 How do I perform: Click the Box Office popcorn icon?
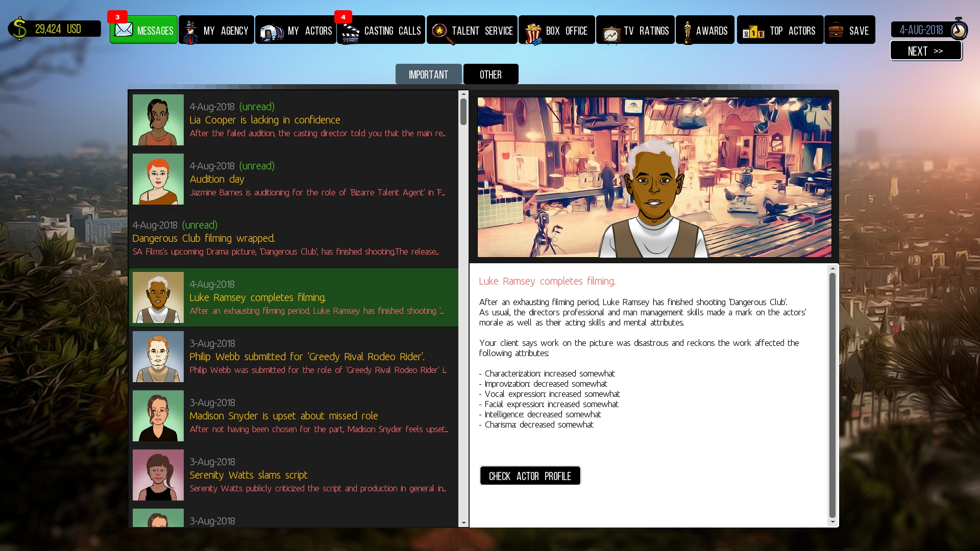click(532, 33)
